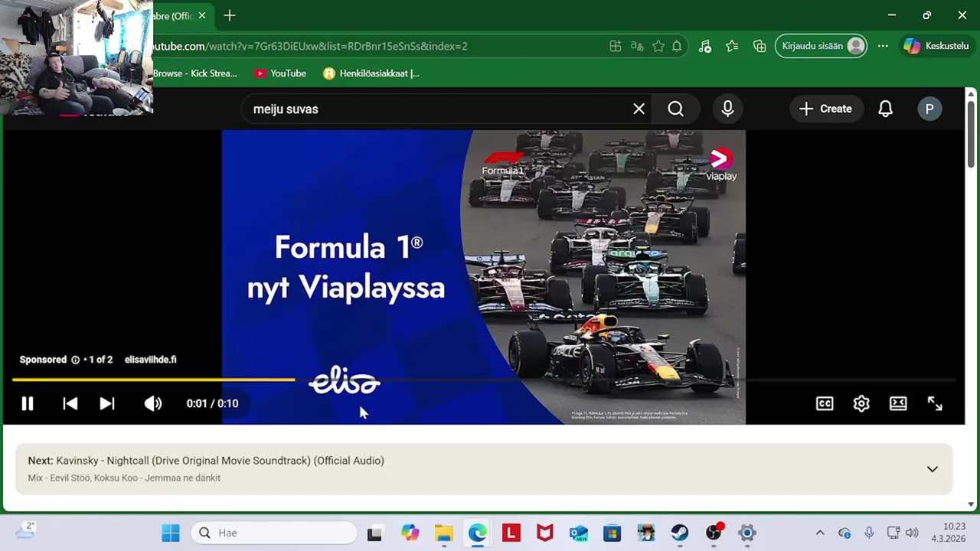Open the clock and date 10.23 panel

click(949, 533)
